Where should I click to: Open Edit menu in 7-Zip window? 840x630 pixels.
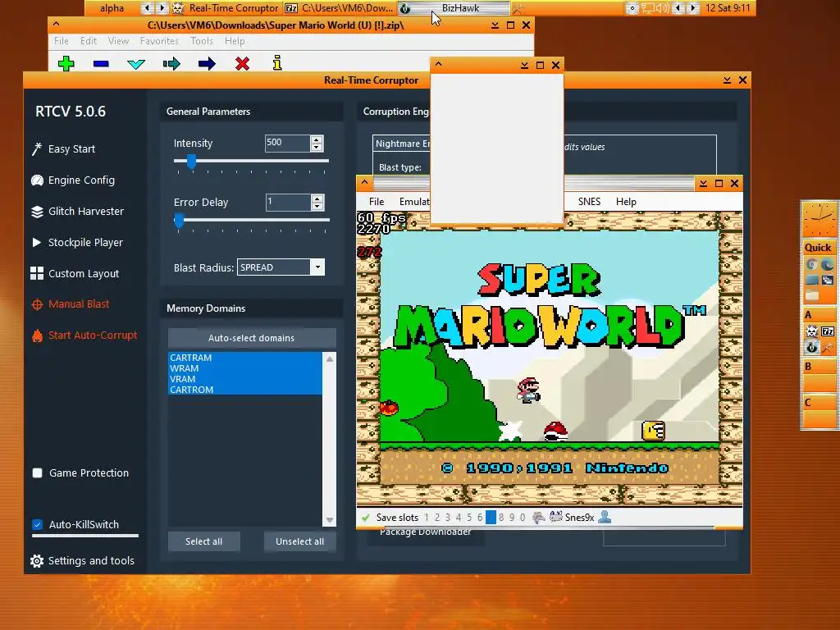click(89, 41)
